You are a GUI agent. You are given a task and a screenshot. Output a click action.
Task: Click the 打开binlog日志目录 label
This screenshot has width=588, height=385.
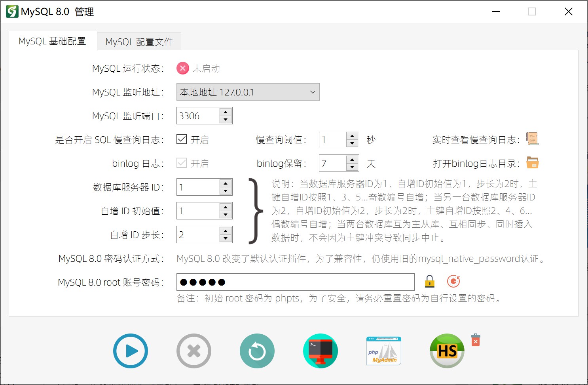tap(476, 164)
